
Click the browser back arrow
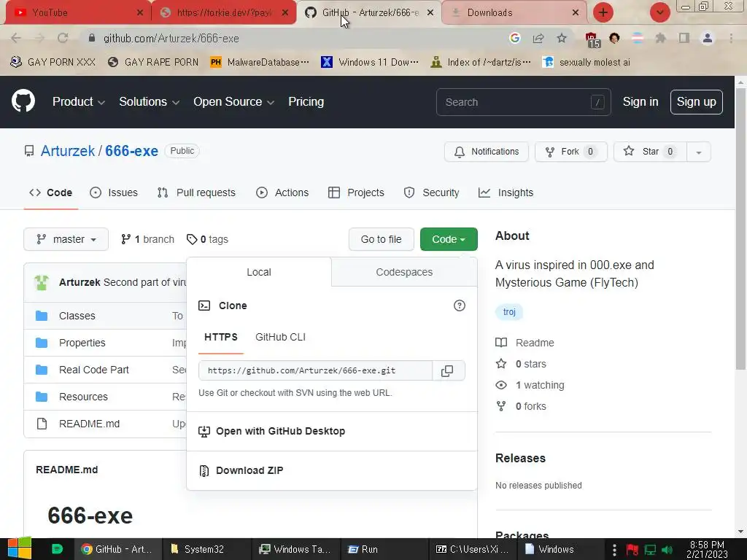[x=16, y=38]
